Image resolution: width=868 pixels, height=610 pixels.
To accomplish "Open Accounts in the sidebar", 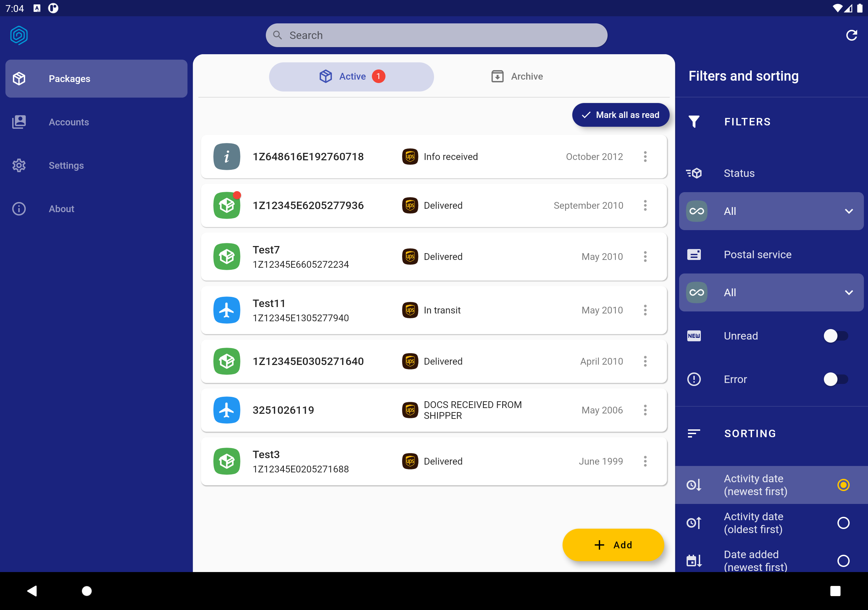I will (96, 122).
